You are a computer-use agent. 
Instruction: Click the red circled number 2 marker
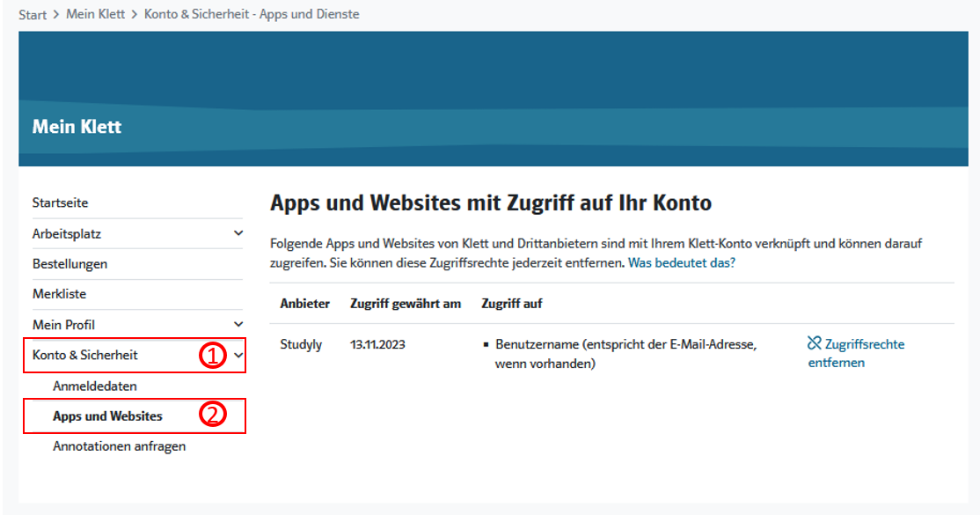pos(211,416)
